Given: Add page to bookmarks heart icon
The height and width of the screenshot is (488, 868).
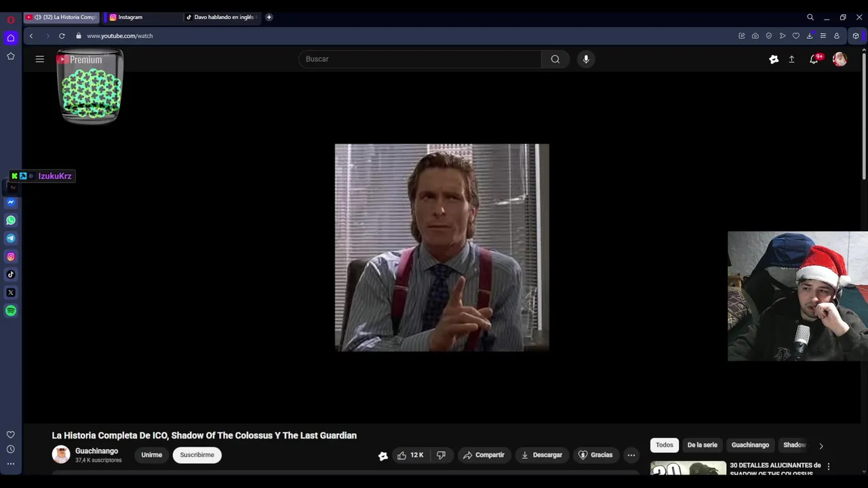Looking at the screenshot, I should [796, 36].
